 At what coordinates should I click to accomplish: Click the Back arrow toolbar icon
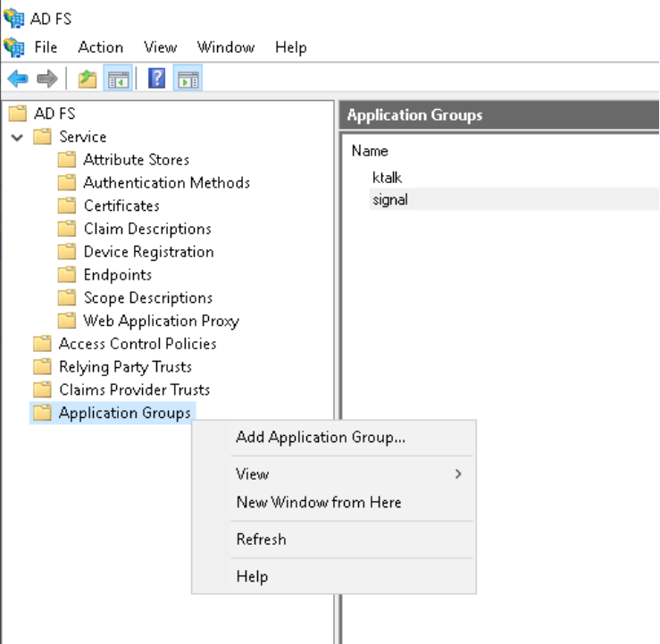coord(17,79)
